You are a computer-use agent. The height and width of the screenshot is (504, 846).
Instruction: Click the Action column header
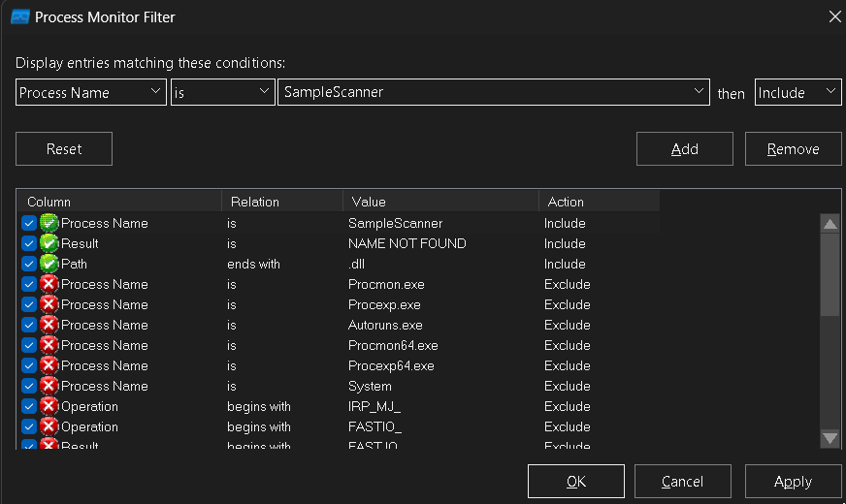tap(598, 202)
